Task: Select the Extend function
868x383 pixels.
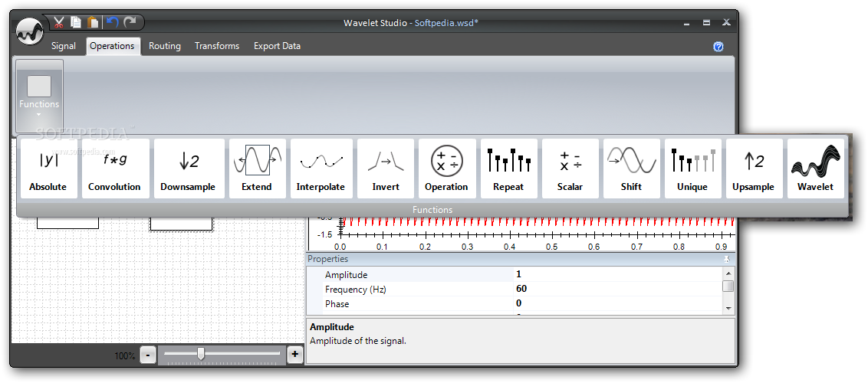Action: 257,169
